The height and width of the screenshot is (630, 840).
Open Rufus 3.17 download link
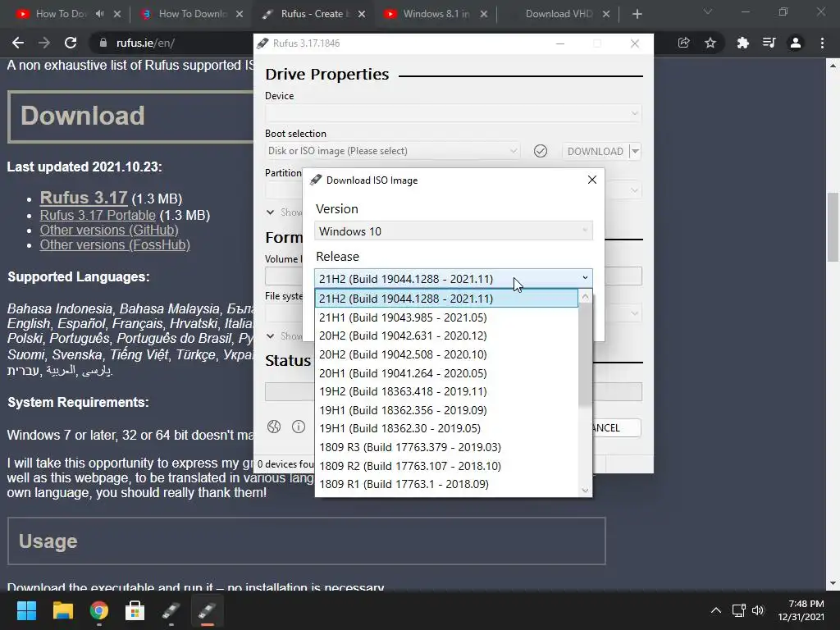84,198
